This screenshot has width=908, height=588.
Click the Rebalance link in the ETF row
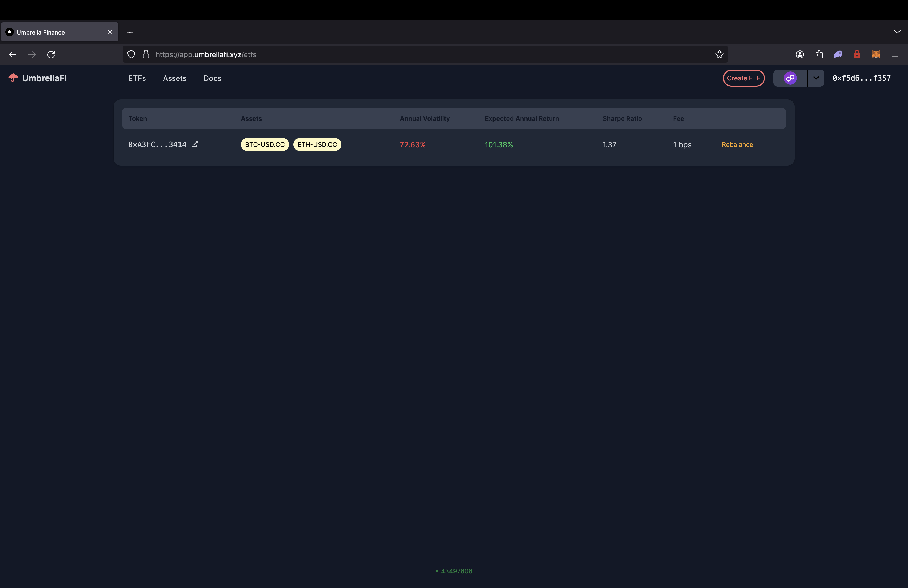coord(737,145)
